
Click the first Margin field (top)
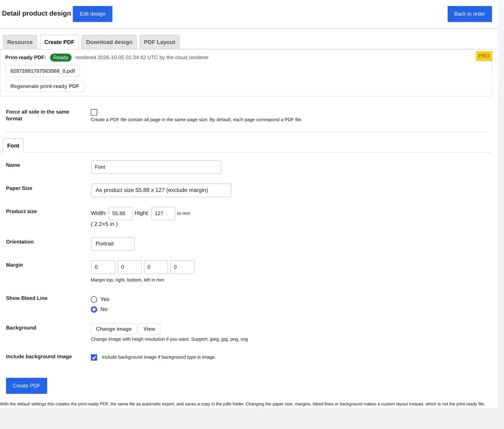tap(103, 267)
